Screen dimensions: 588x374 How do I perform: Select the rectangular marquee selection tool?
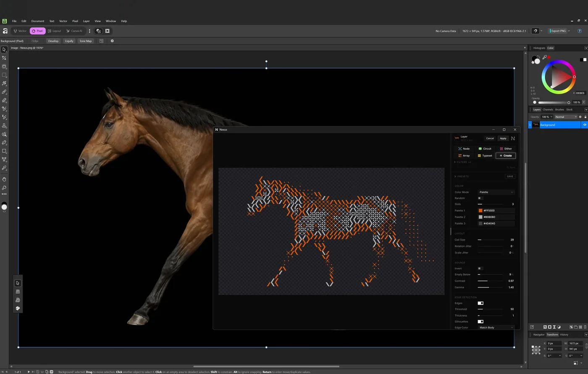tap(4, 75)
